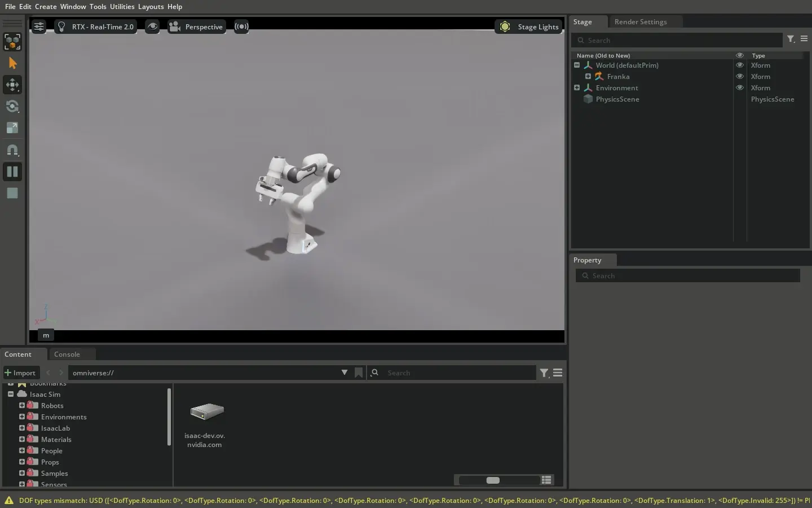The width and height of the screenshot is (812, 508).
Task: Expand the Franka tree item
Action: tap(588, 77)
